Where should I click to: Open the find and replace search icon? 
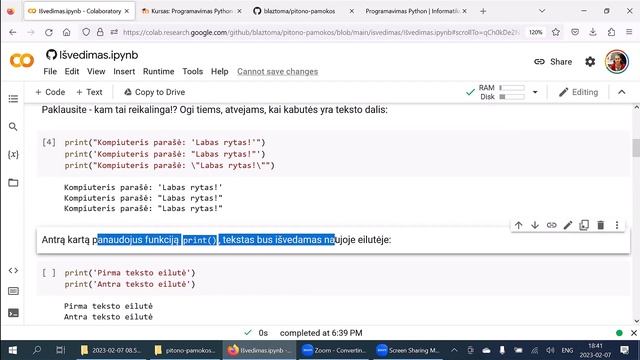pos(13,127)
